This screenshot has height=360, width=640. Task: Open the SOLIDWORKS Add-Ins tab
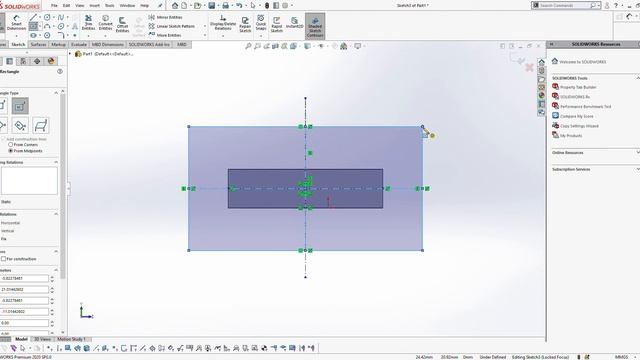click(149, 44)
